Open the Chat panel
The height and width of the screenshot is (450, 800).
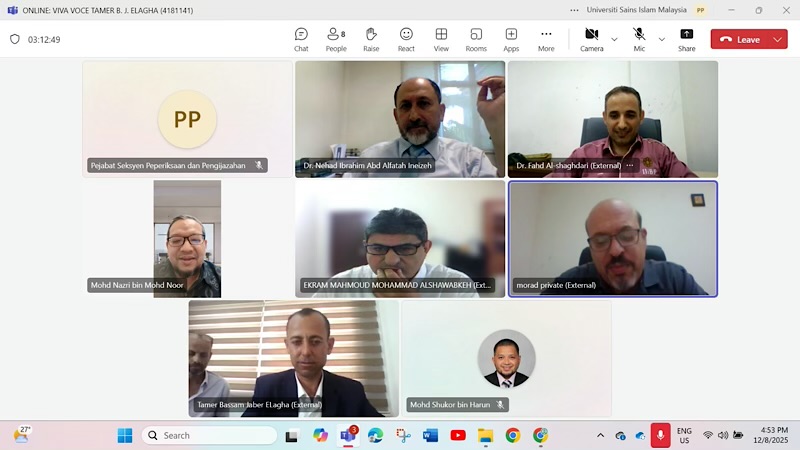301,39
